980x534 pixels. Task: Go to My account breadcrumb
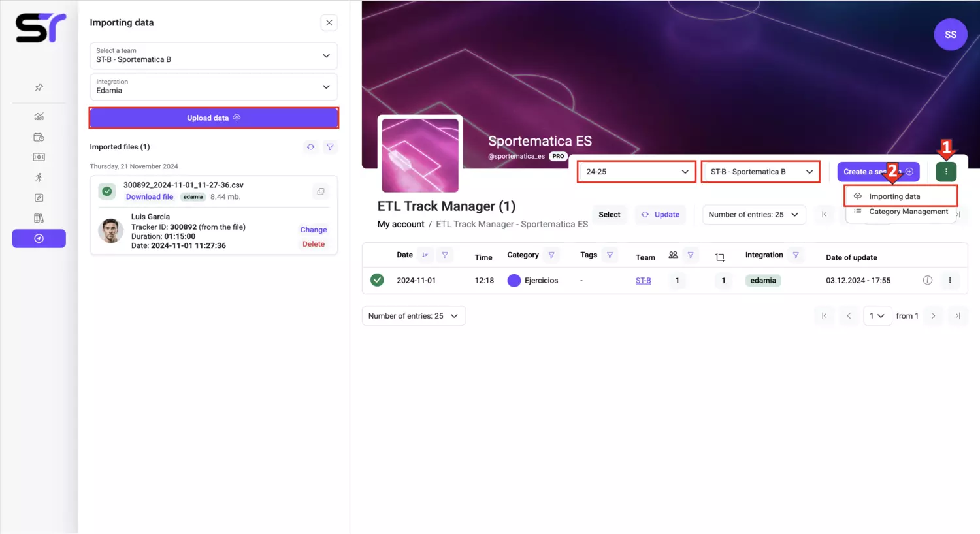401,224
